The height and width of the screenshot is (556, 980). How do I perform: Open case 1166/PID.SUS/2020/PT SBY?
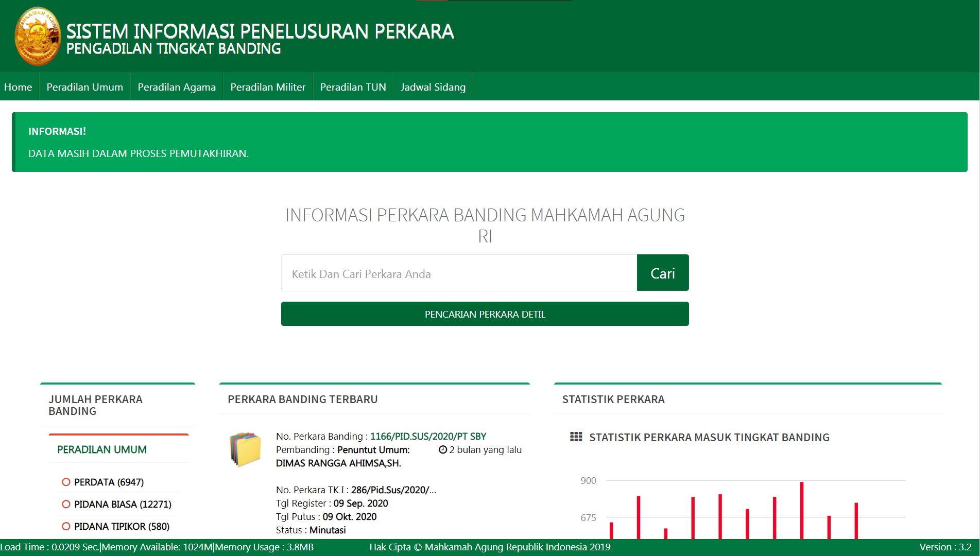point(429,436)
